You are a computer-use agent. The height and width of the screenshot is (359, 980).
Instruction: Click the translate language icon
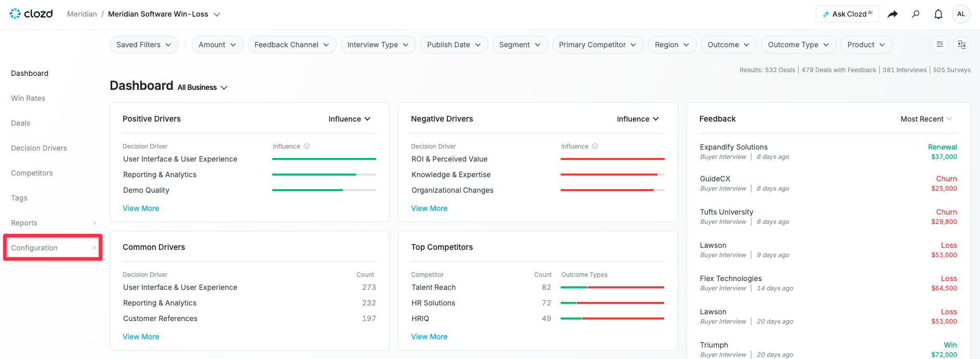point(962,45)
